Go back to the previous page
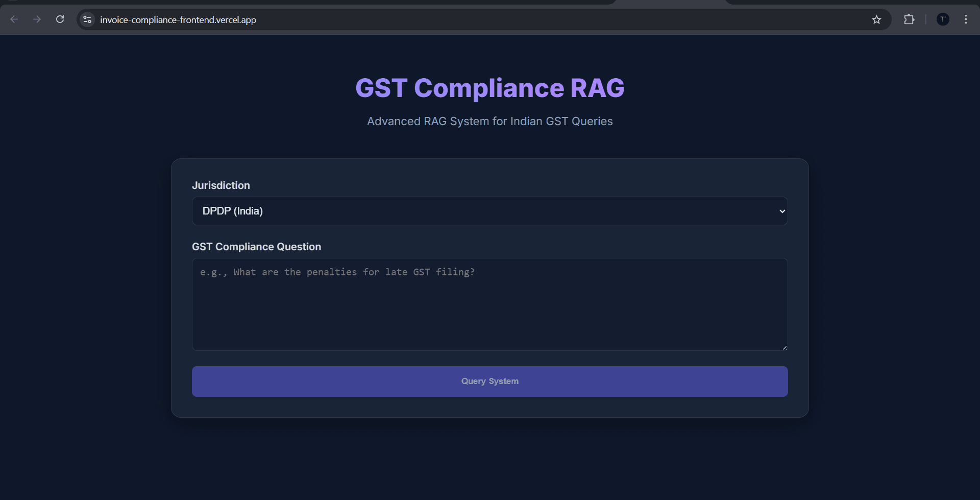This screenshot has height=500, width=980. point(14,19)
